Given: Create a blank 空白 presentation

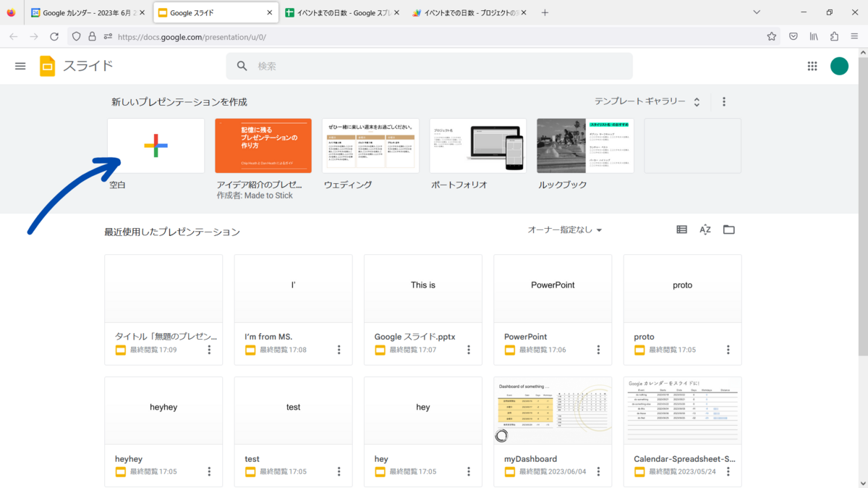Looking at the screenshot, I should (156, 146).
